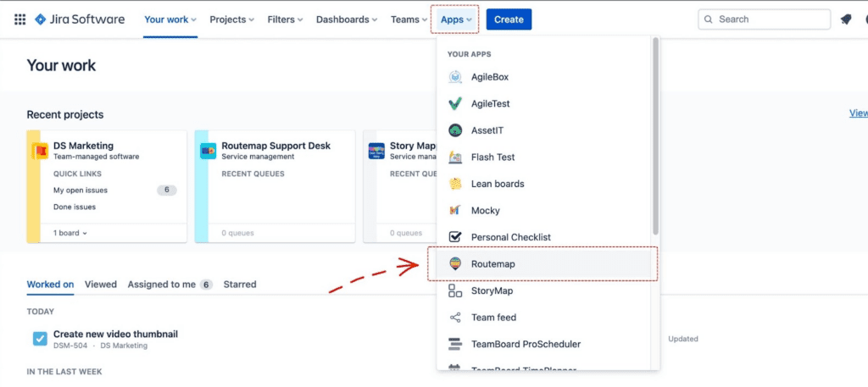Open Lean boards app entry

(542, 184)
